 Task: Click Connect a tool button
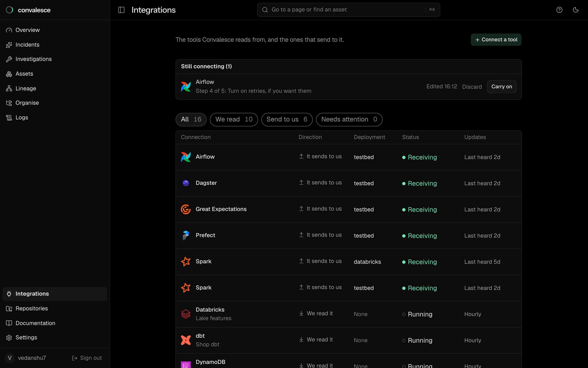pyautogui.click(x=496, y=40)
